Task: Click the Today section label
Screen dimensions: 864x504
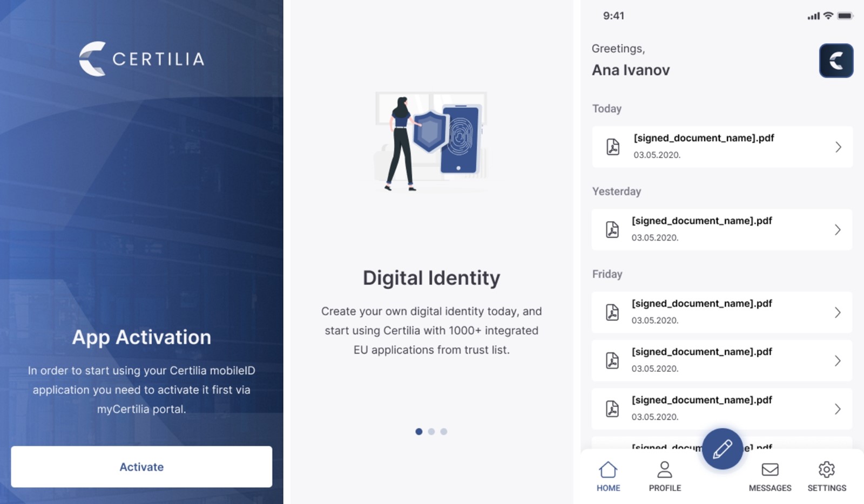Action: click(606, 108)
